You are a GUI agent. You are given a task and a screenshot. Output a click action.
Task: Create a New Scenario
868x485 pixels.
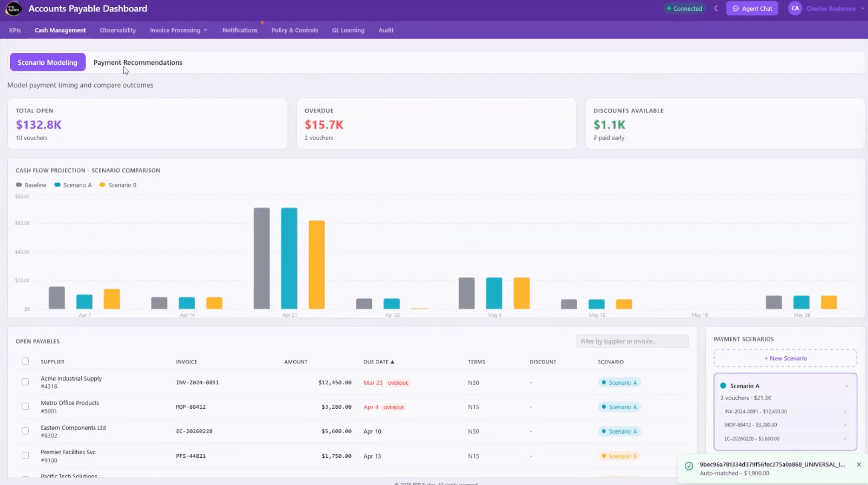(785, 358)
